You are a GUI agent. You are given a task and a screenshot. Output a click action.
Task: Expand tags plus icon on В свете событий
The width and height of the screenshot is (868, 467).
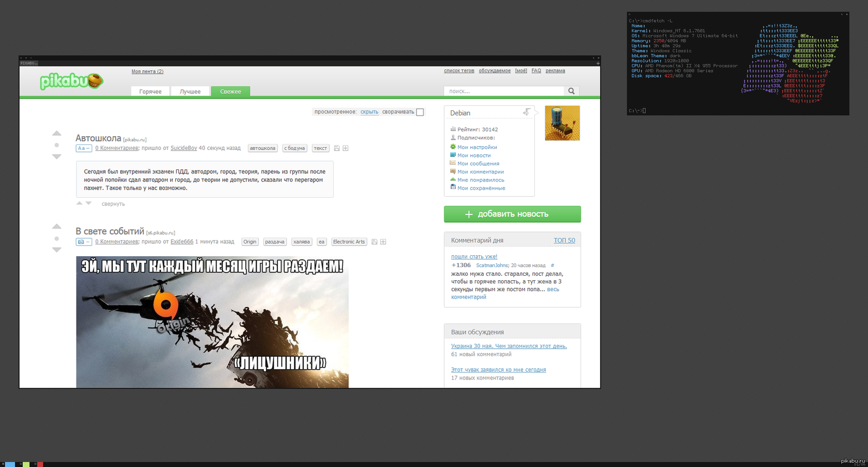(383, 242)
